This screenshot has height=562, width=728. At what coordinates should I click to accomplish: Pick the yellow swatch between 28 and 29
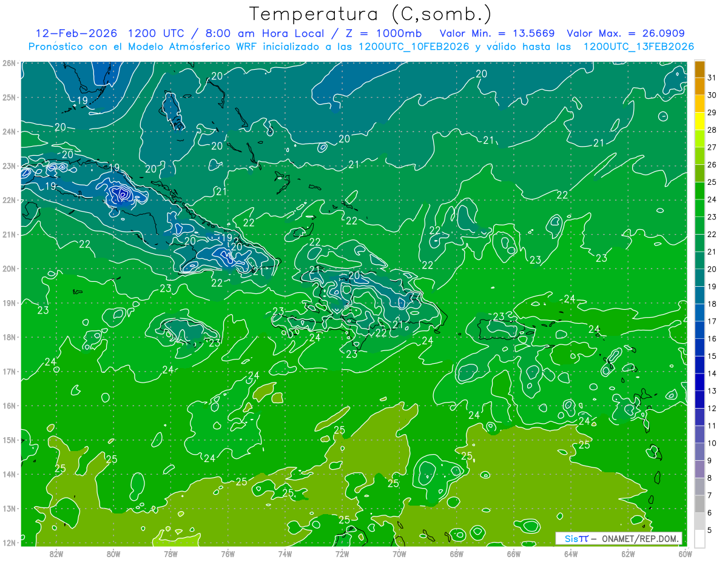pyautogui.click(x=699, y=121)
